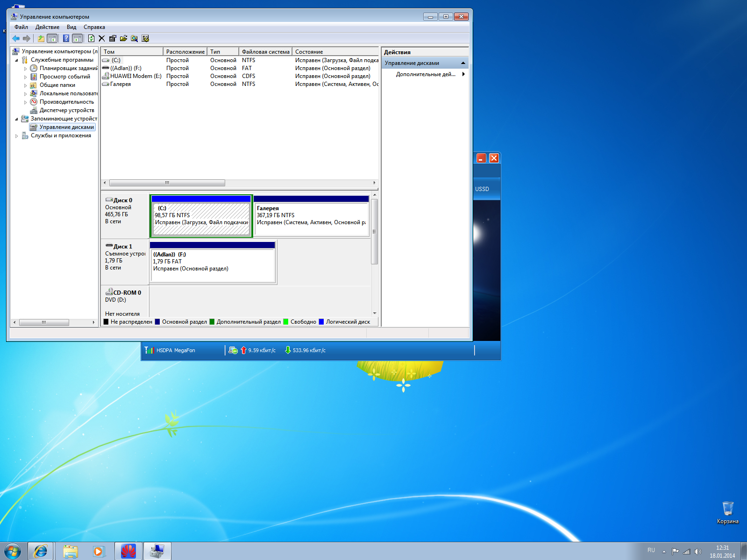Toggle the Action pane toolbar button
The width and height of the screenshot is (747, 560).
[78, 38]
